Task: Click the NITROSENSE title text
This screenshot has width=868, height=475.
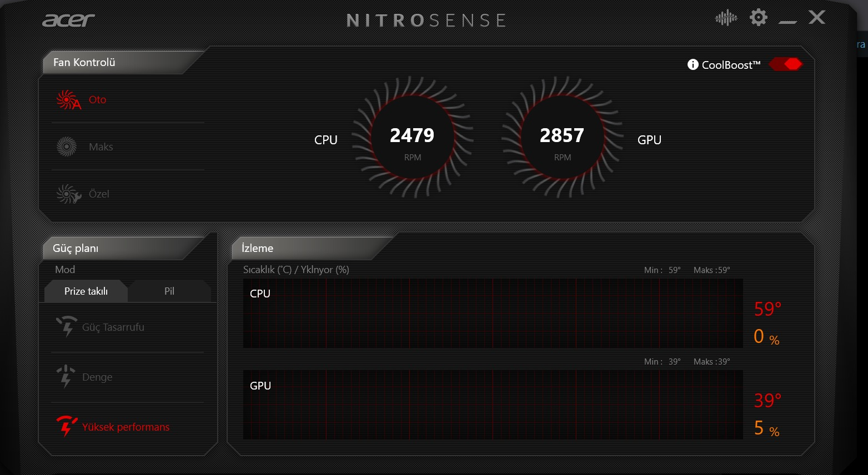Action: coord(426,21)
